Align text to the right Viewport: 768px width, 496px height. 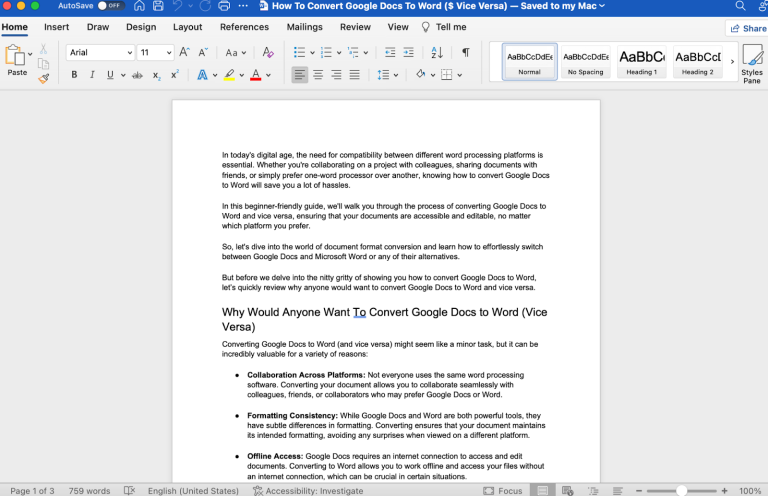(x=336, y=75)
